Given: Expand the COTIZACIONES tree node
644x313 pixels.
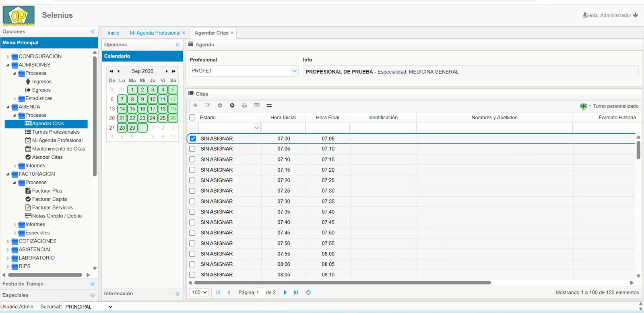Looking at the screenshot, I should point(8,241).
